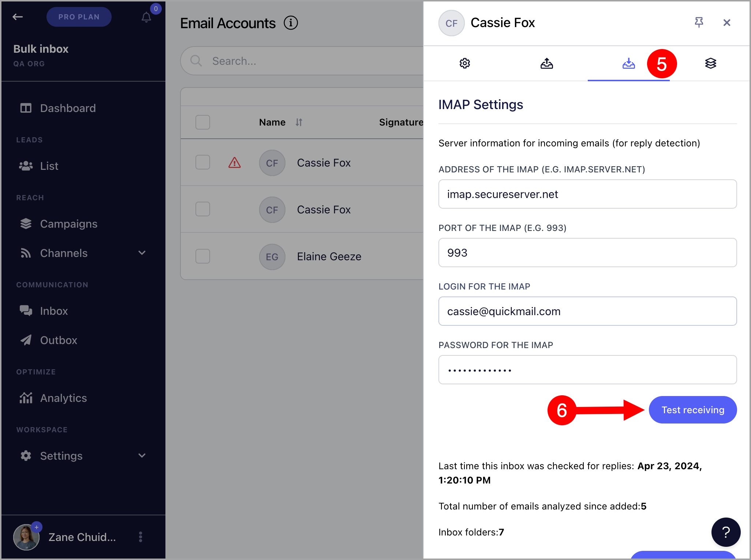This screenshot has height=560, width=751.
Task: Open the help question mark button
Action: 726,532
